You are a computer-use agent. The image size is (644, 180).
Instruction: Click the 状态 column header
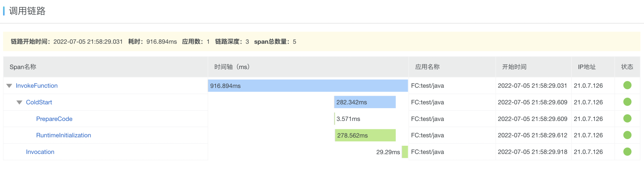(x=627, y=67)
